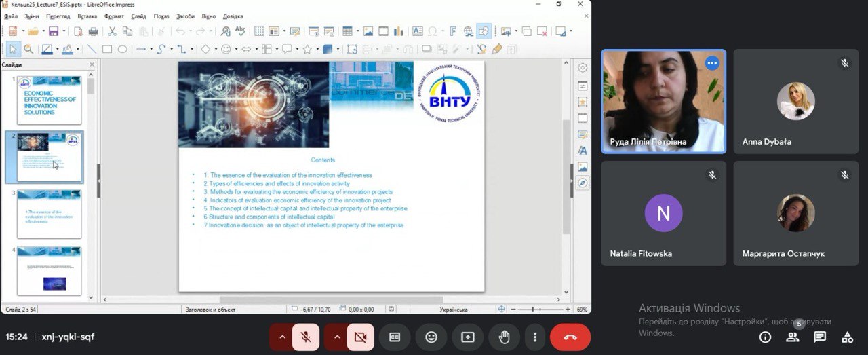The width and height of the screenshot is (868, 355).
Task: Select the Ellipse drawing tool
Action: point(123,49)
